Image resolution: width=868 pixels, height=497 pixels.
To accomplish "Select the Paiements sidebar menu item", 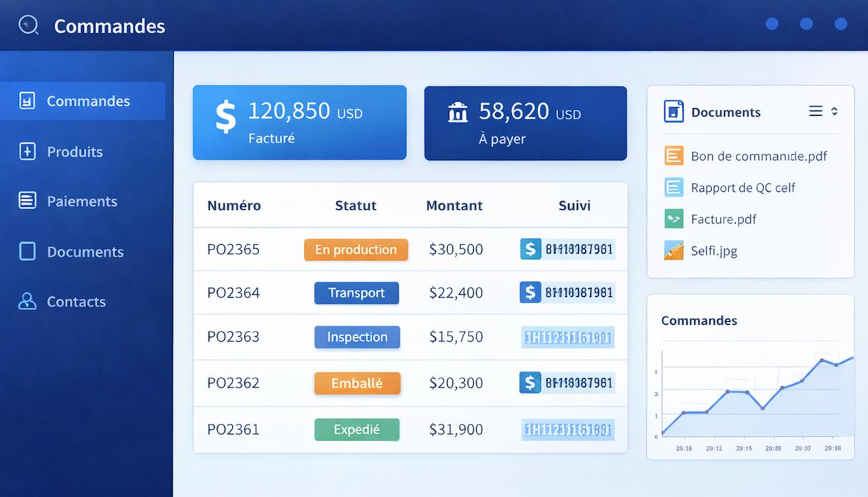I will pos(81,201).
